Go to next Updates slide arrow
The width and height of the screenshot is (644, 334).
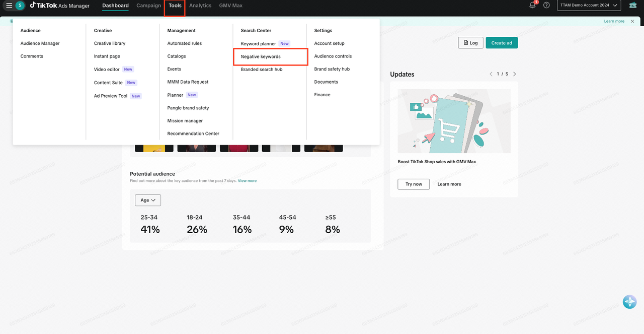pyautogui.click(x=514, y=74)
